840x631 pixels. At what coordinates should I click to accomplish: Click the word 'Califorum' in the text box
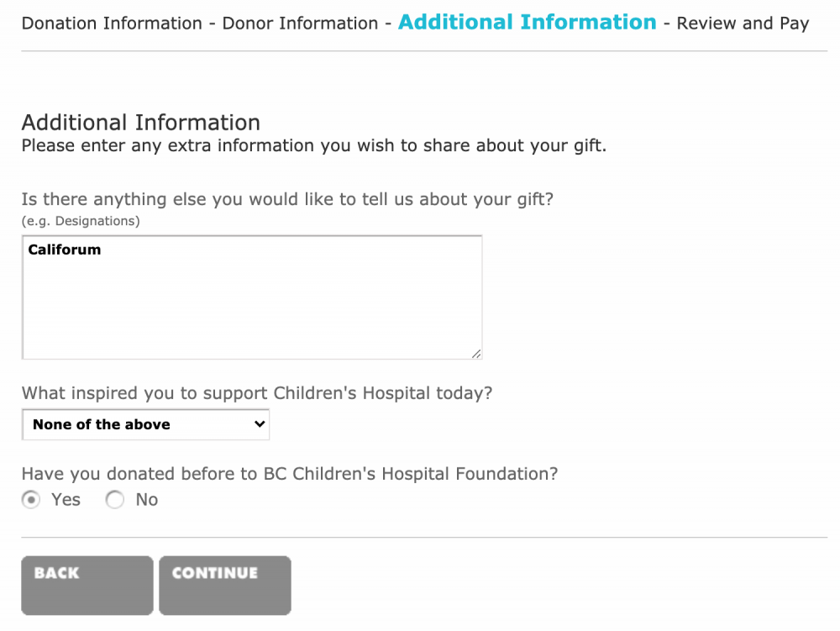click(x=65, y=250)
